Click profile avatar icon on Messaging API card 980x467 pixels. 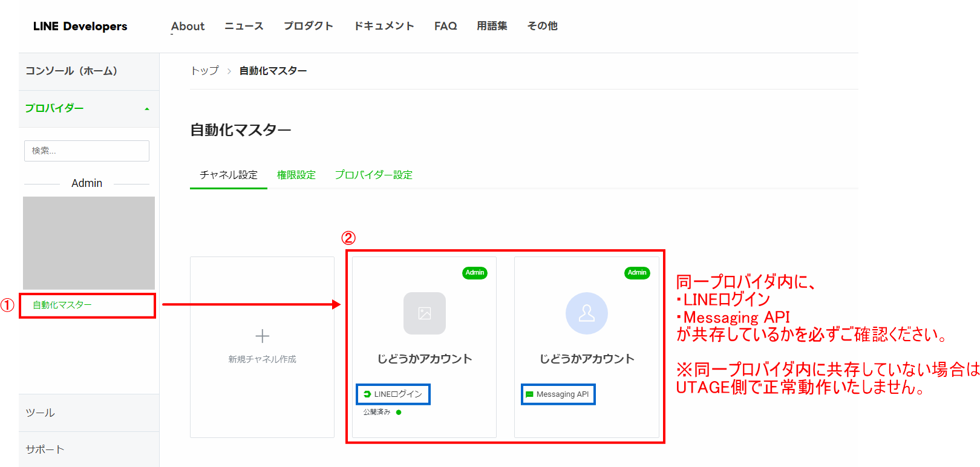pyautogui.click(x=587, y=313)
